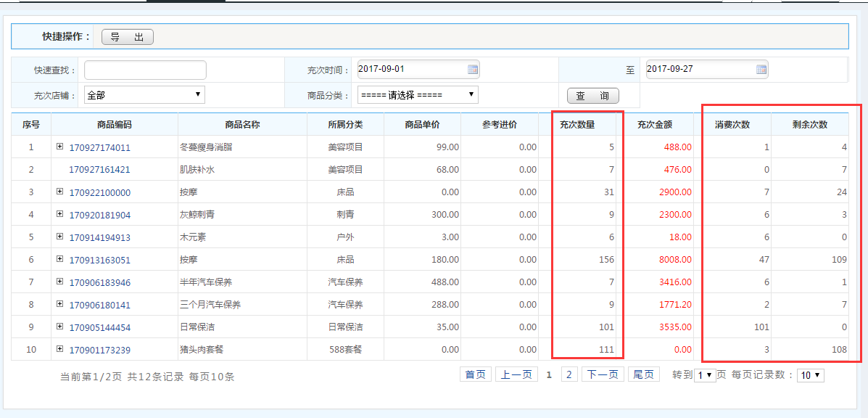Expand row 170927174011 plus icon

click(60, 147)
